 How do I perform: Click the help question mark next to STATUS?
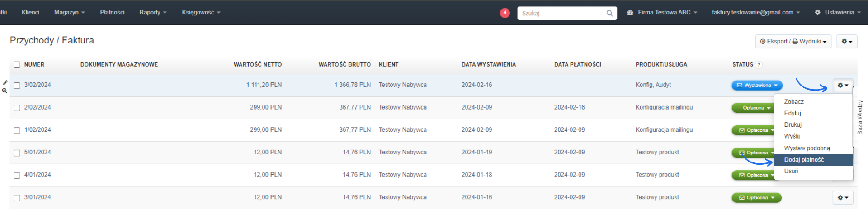pos(759,65)
